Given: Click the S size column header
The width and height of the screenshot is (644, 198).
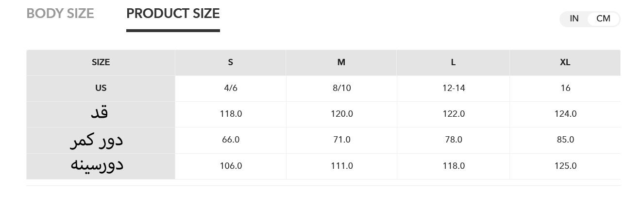Looking at the screenshot, I should (x=230, y=62).
